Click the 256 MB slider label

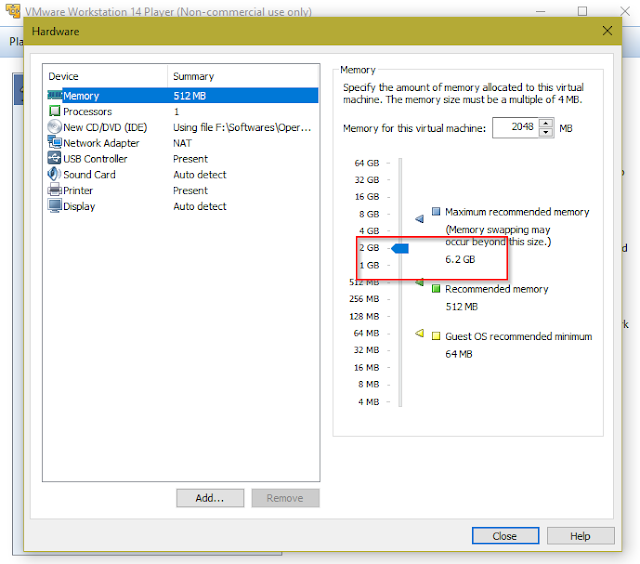[364, 299]
